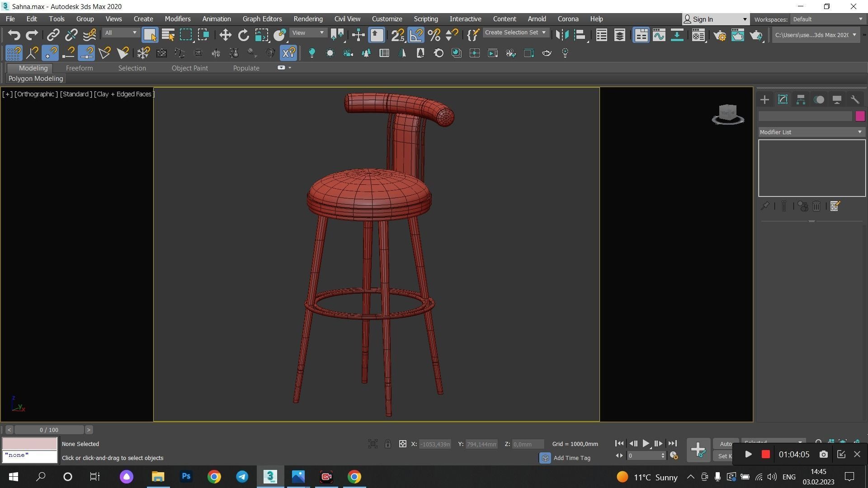The image size is (868, 488).
Task: Click the time slider 0 / 100 handle
Action: point(49,430)
